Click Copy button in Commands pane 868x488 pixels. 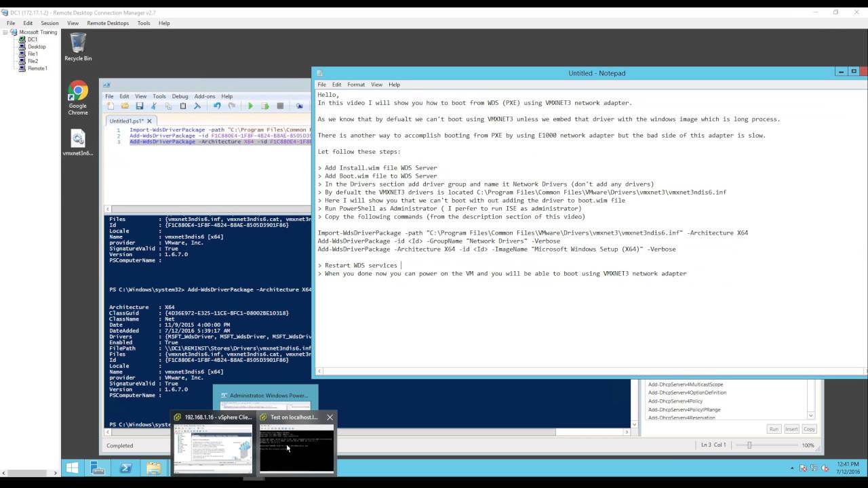pos(809,429)
